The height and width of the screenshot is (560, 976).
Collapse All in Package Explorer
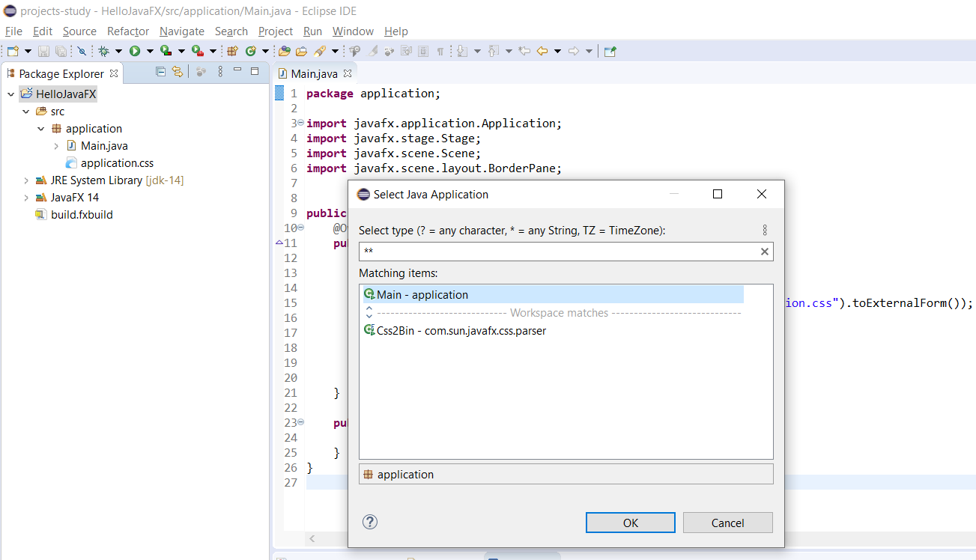(x=160, y=72)
